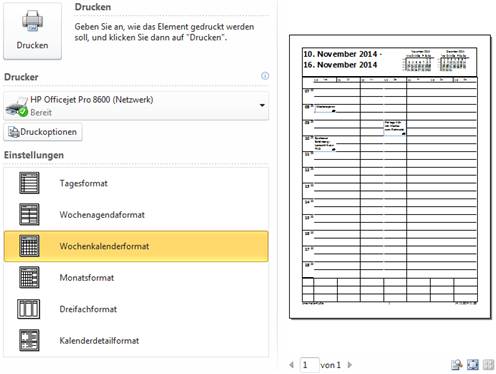Click the Einstellungen section heading
The height and width of the screenshot is (374, 496).
click(x=34, y=155)
